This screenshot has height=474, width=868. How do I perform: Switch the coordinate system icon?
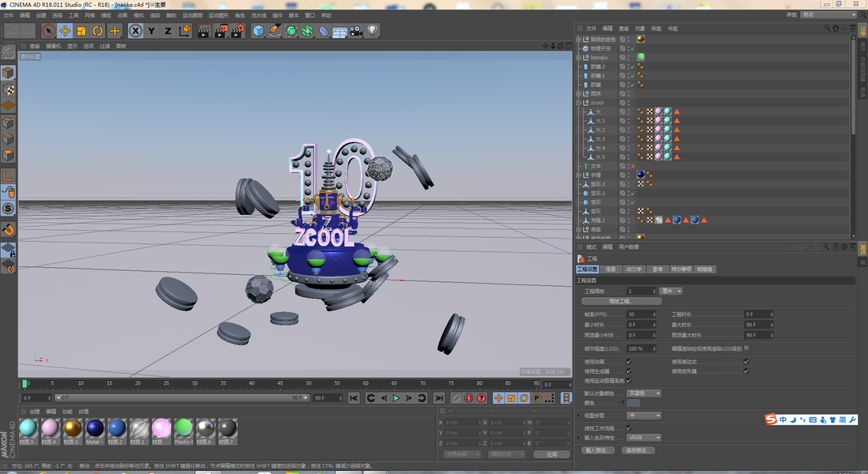[x=185, y=31]
